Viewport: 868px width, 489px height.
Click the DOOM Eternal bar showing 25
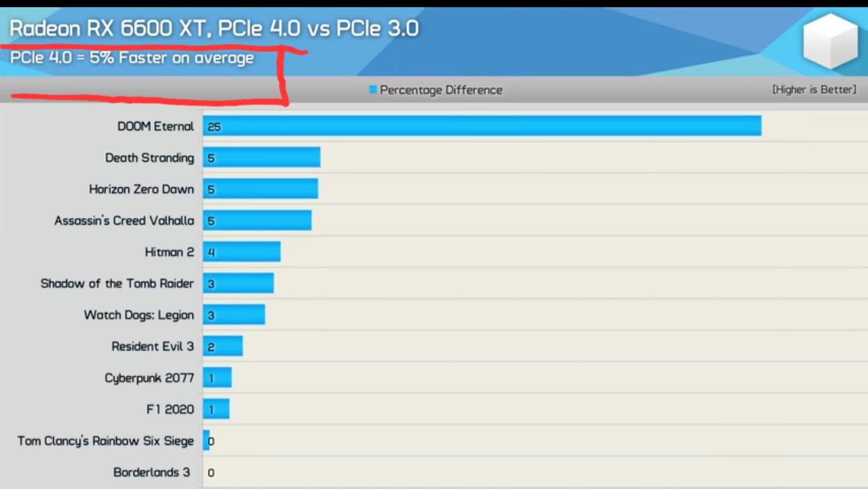point(482,126)
